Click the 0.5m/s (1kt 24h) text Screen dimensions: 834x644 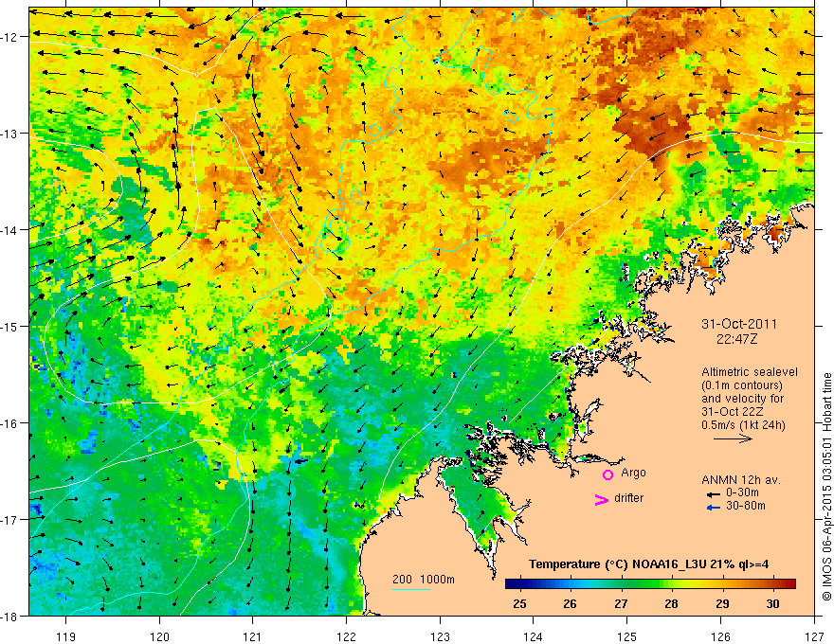click(743, 425)
